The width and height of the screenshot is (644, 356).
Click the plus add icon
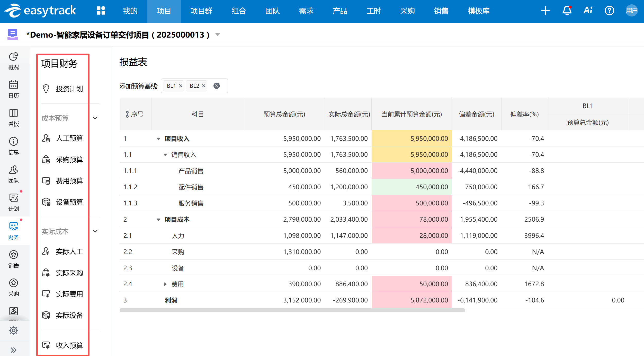coord(545,11)
